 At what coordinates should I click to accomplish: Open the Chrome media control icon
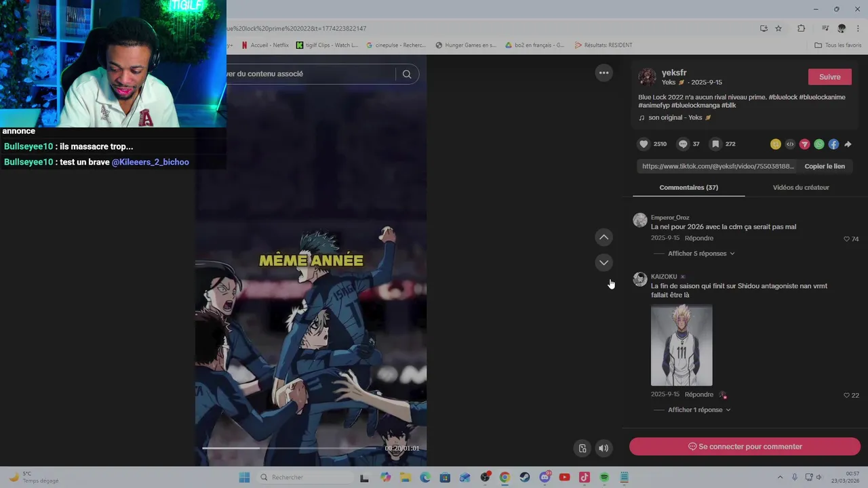(x=825, y=28)
